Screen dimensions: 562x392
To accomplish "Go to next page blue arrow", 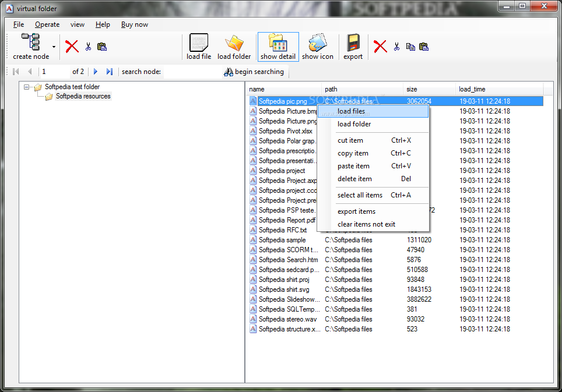I will (96, 72).
